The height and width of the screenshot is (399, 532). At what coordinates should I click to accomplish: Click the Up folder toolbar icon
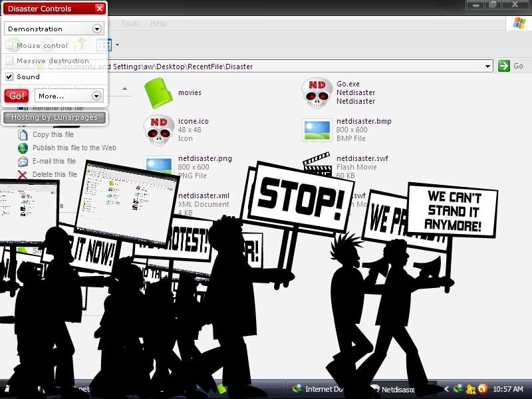(x=80, y=45)
